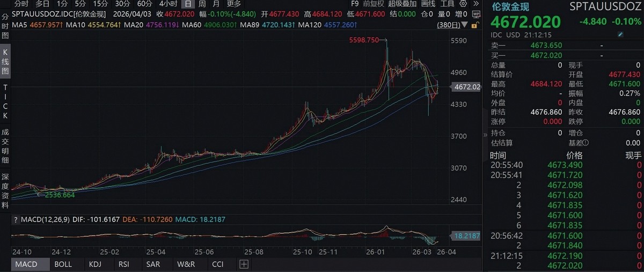The height and width of the screenshot is (272, 644).
Task: Select the 1分 interval
Action: tap(63, 4)
